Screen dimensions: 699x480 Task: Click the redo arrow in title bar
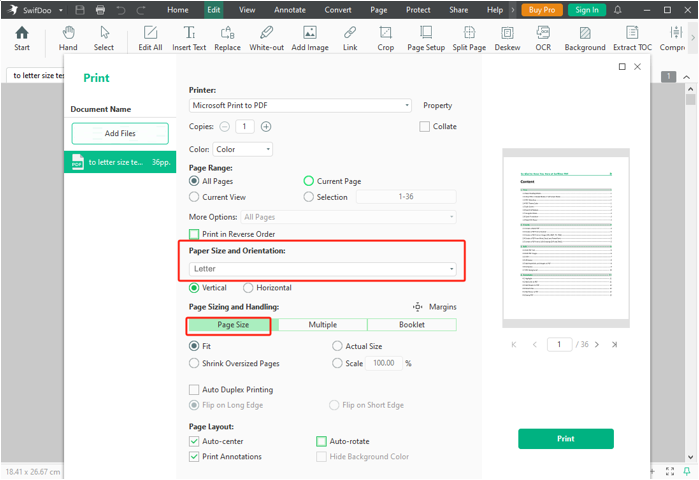[141, 10]
